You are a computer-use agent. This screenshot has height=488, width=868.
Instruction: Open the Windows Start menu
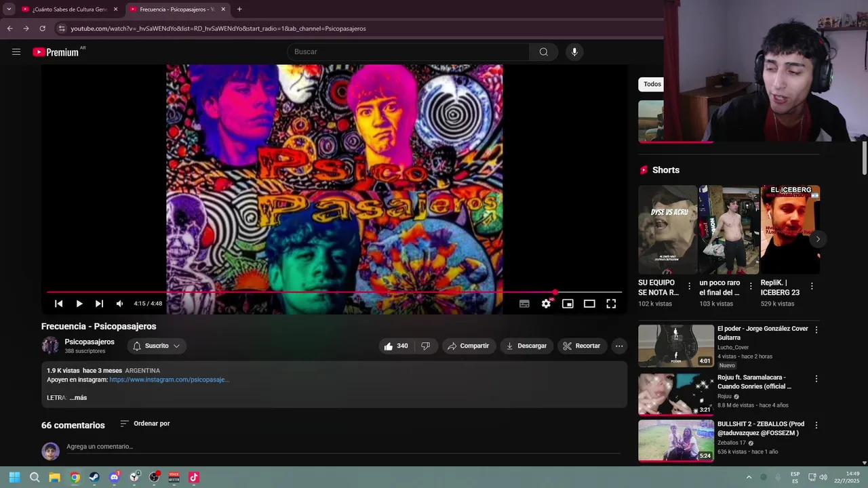pyautogui.click(x=14, y=477)
